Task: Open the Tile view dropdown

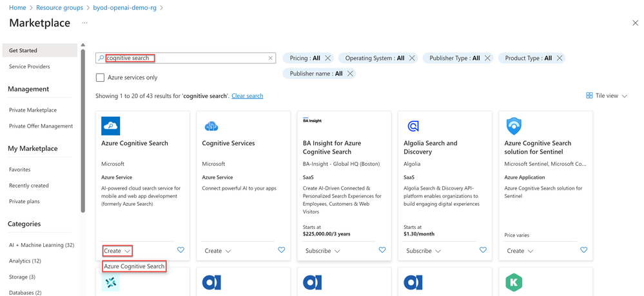Action: pos(607,96)
